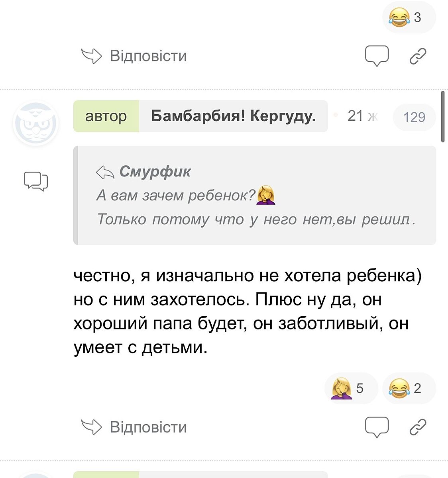Open quoted author Смурфик's profile
This screenshot has width=448, height=478.
(155, 172)
